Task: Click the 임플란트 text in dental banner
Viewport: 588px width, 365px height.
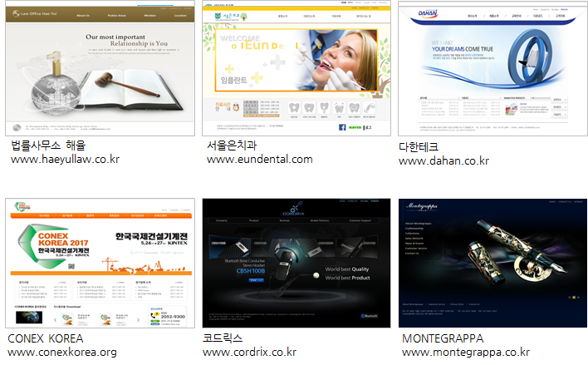Action: pyautogui.click(x=234, y=80)
